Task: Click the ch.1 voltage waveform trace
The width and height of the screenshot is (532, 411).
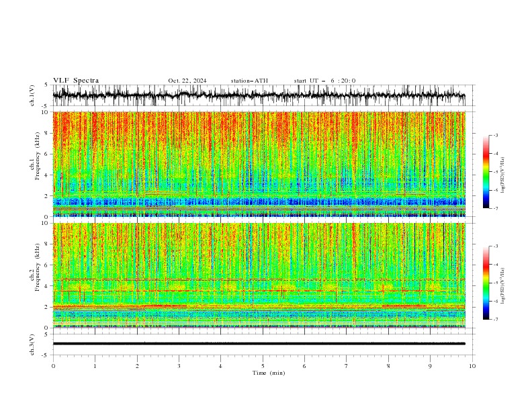Action: click(259, 95)
